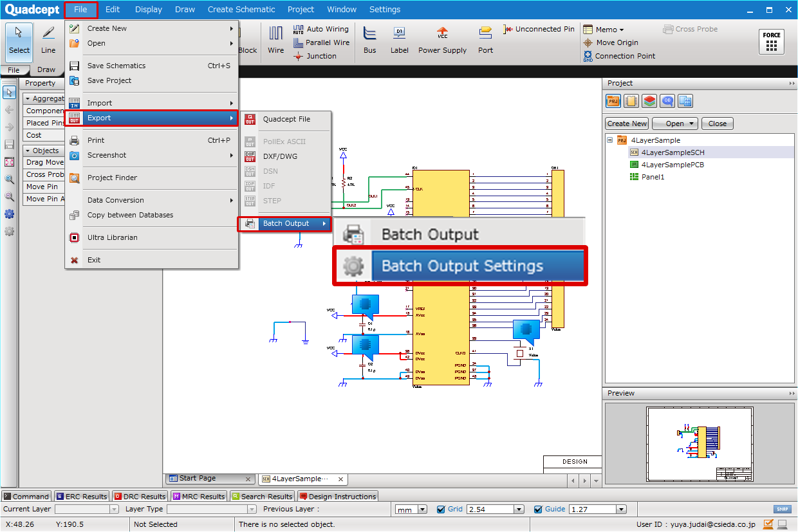Collapse the Objects section
798x532 pixels.
pyautogui.click(x=28, y=151)
